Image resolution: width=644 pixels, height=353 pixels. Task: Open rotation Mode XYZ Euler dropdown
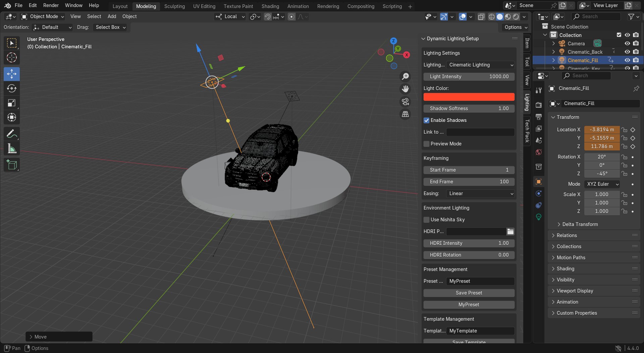602,184
